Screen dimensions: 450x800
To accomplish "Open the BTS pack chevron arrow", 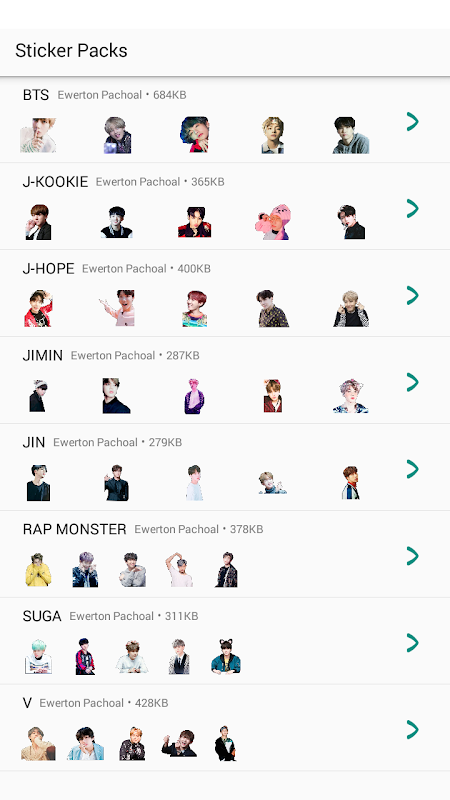I will click(x=412, y=122).
